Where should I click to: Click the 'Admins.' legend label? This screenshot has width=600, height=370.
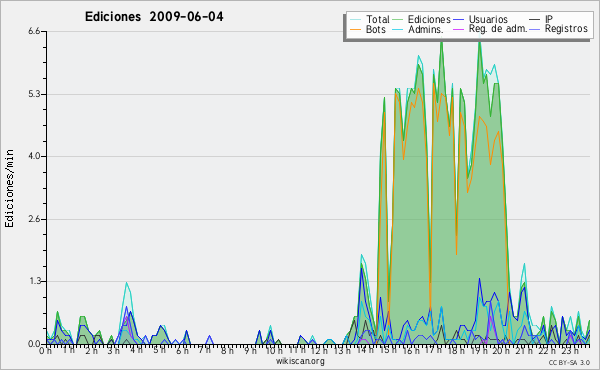click(426, 29)
